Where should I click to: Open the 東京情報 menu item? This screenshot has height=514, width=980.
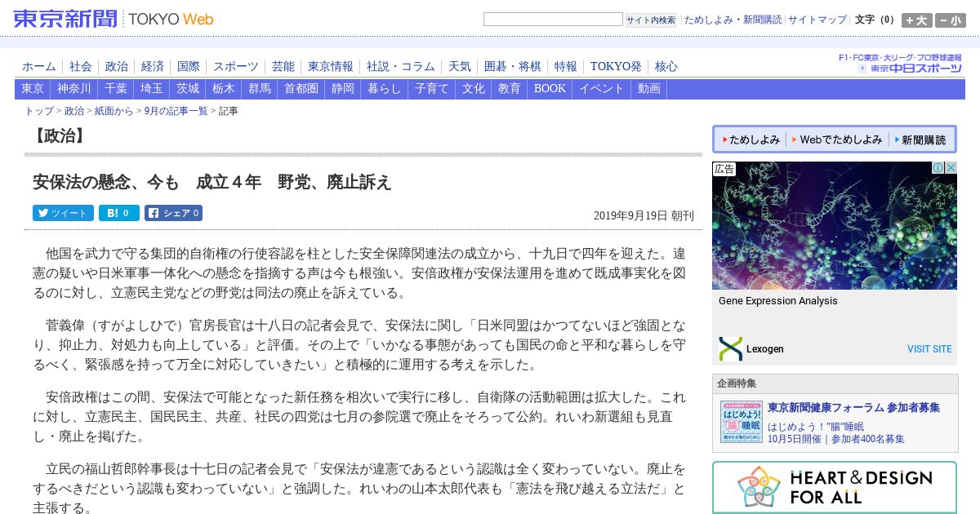click(x=331, y=66)
